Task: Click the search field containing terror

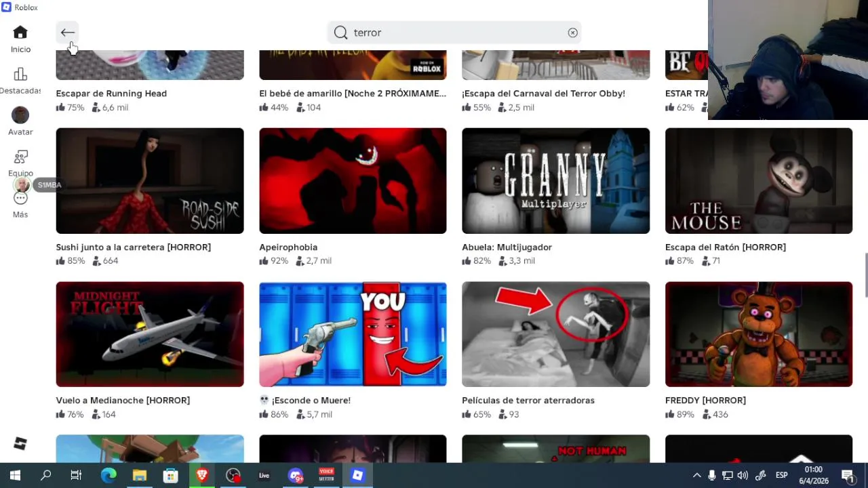Action: [454, 33]
